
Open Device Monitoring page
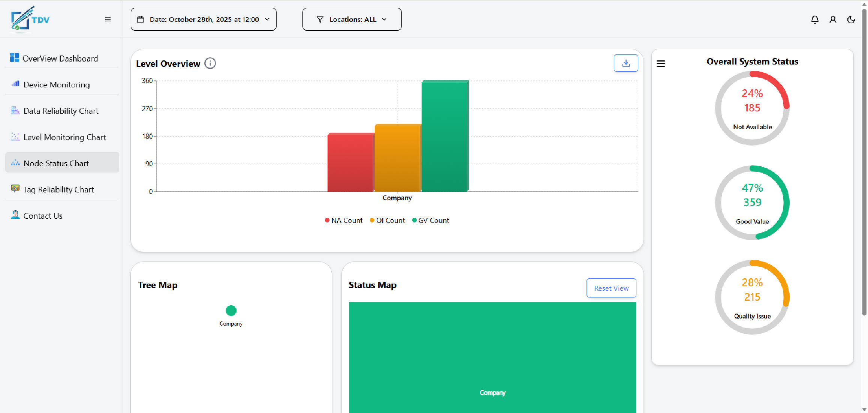(57, 85)
